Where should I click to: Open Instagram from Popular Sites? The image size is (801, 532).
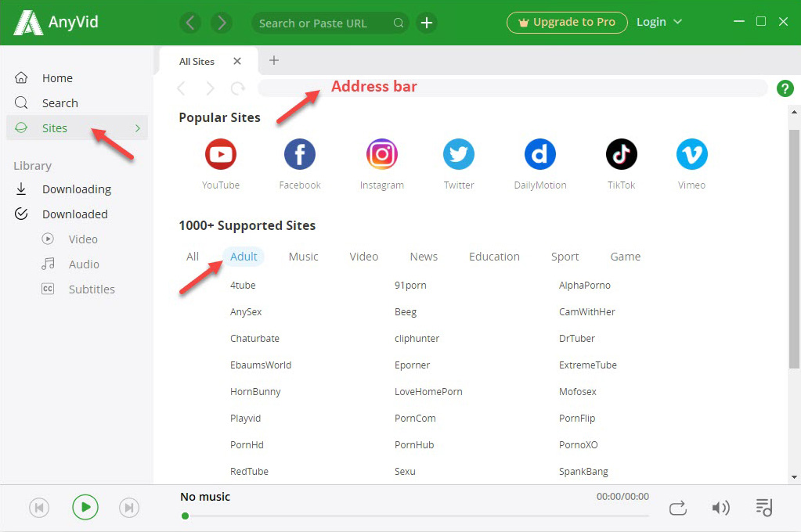(381, 154)
